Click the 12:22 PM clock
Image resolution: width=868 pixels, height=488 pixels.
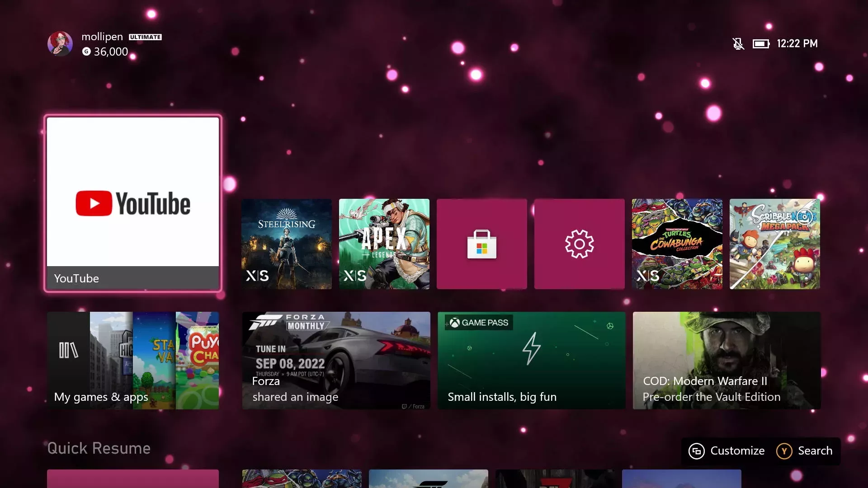pyautogui.click(x=797, y=44)
